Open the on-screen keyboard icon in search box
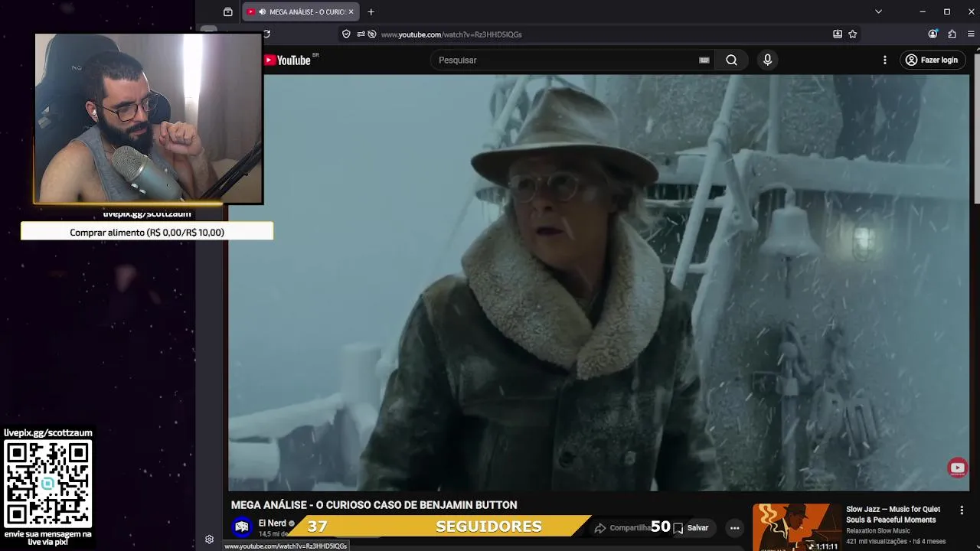The height and width of the screenshot is (551, 980). (704, 60)
